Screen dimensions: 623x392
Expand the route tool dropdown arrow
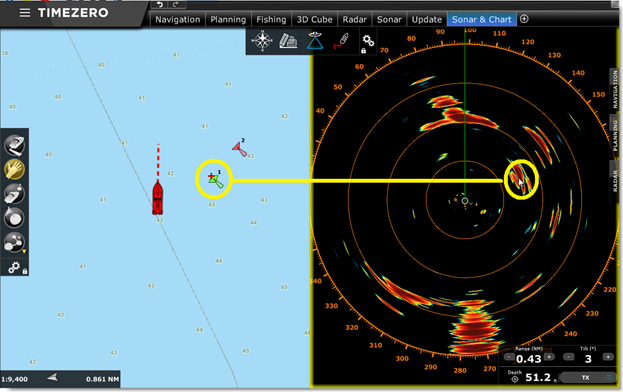[x=24, y=251]
